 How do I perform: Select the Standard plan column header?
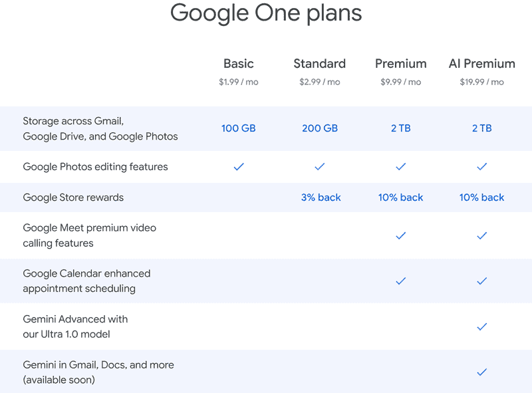pos(320,64)
